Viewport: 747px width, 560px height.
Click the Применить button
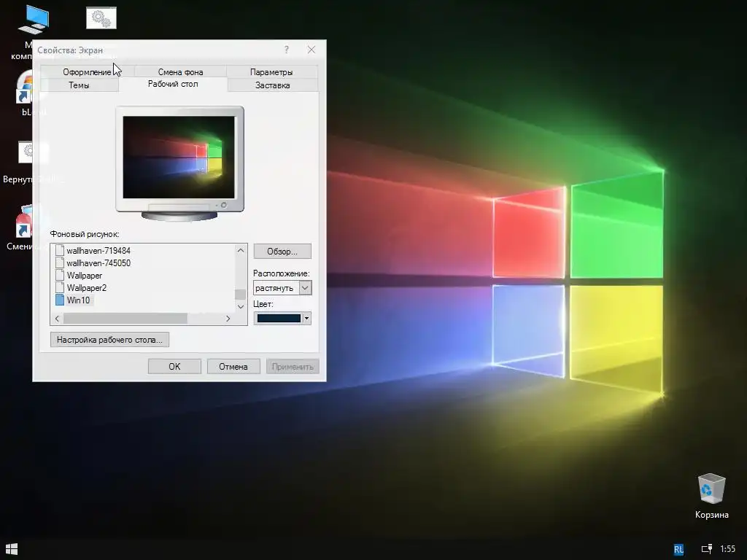[293, 366]
